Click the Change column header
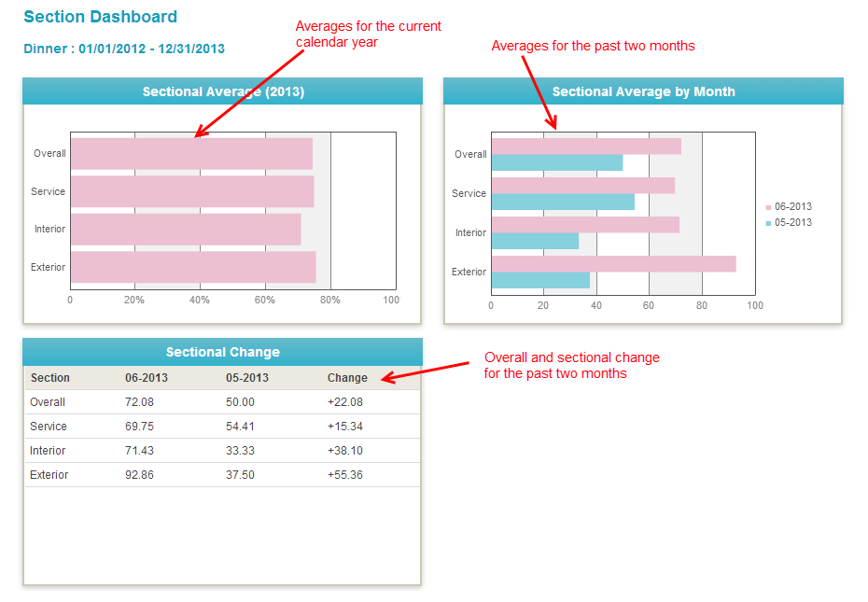The height and width of the screenshot is (602, 868). pos(347,378)
